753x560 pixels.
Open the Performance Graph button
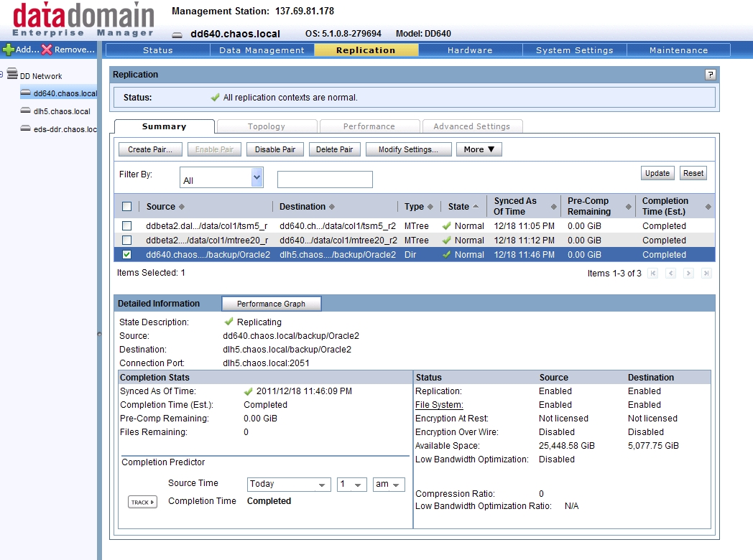[271, 304]
